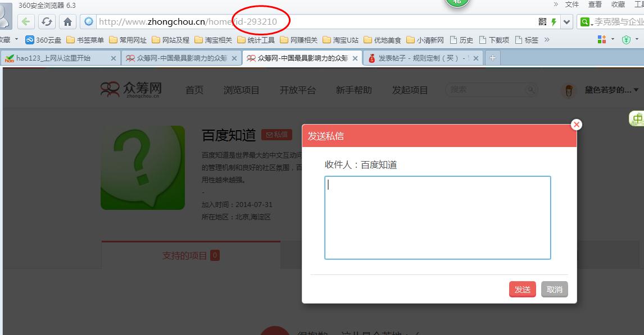Go to the browser home page icon
This screenshot has width=644, height=335.
(67, 22)
